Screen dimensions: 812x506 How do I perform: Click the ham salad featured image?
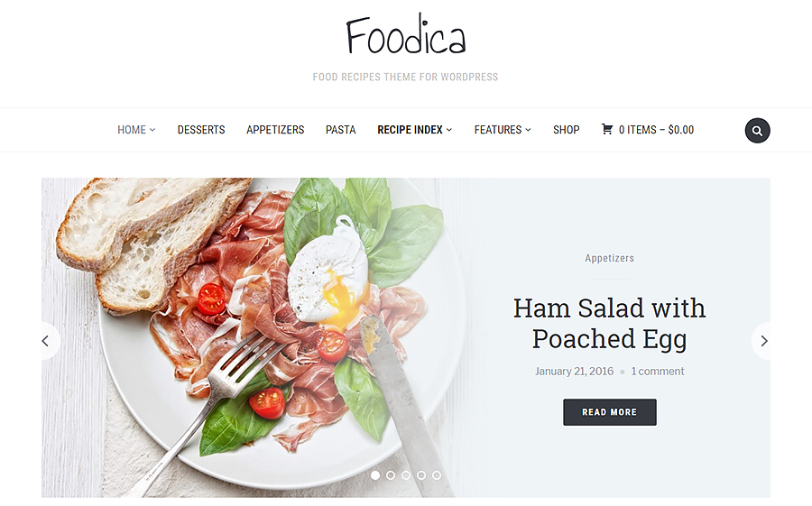point(249,337)
